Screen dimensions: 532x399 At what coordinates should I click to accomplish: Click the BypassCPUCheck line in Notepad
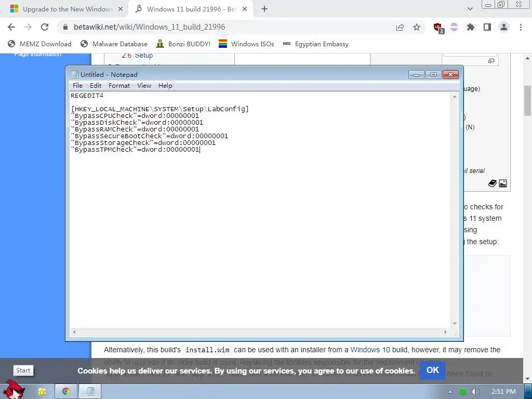pyautogui.click(x=135, y=116)
